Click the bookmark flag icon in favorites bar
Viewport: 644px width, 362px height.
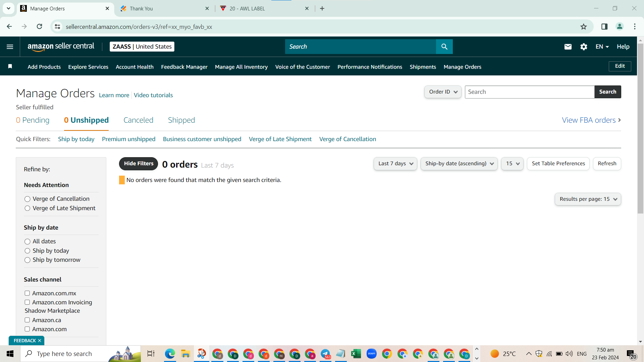pyautogui.click(x=10, y=66)
